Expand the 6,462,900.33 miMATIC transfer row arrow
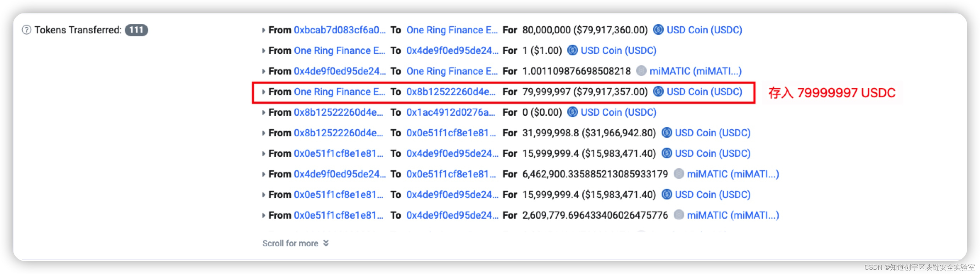 [x=263, y=174]
